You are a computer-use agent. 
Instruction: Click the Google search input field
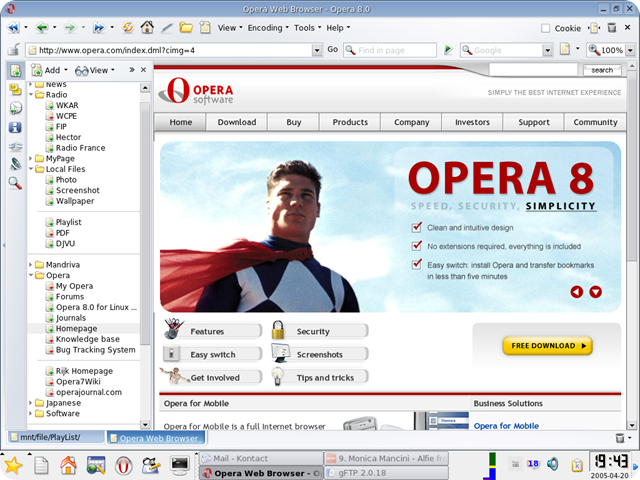pos(501,50)
